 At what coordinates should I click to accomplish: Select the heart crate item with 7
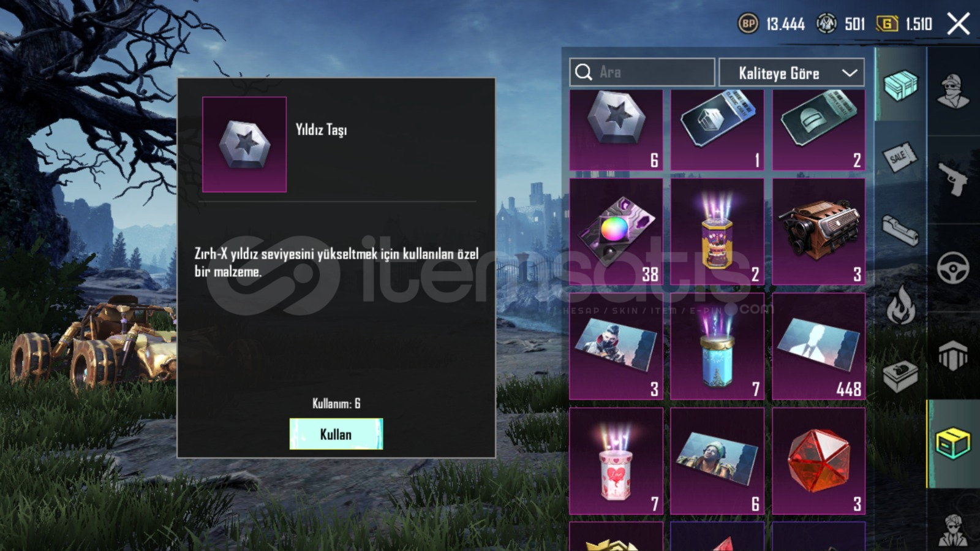click(x=616, y=462)
